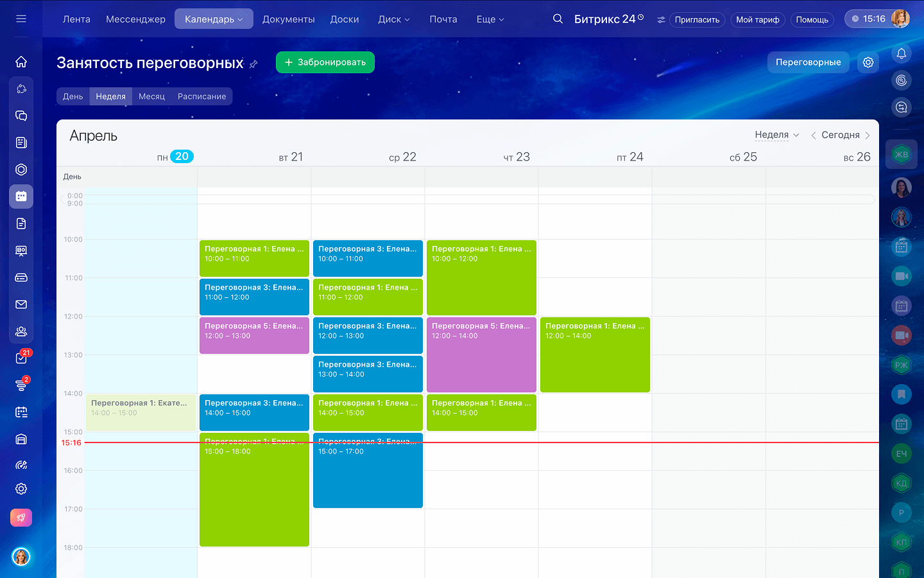Click the sliders icon beside Пригласить
The height and width of the screenshot is (578, 924).
click(x=661, y=20)
